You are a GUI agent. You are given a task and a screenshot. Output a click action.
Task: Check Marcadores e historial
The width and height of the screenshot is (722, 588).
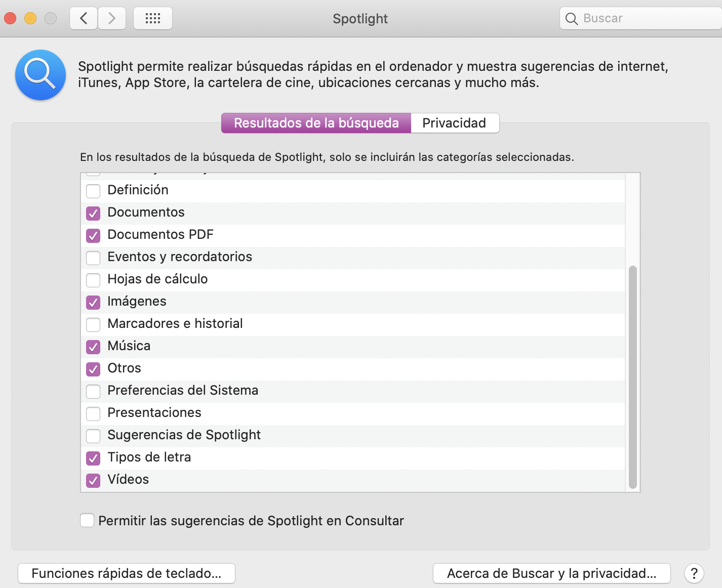[93, 324]
